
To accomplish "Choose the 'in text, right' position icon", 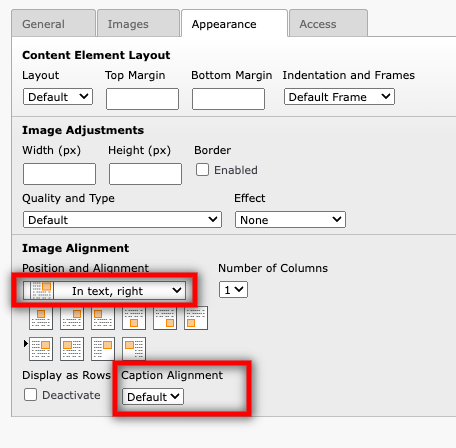I will coord(41,349).
